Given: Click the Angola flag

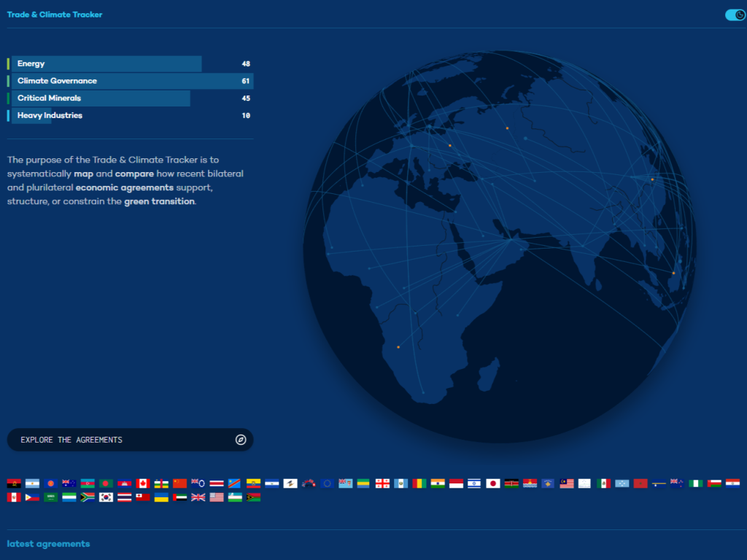Looking at the screenshot, I should pyautogui.click(x=14, y=483).
